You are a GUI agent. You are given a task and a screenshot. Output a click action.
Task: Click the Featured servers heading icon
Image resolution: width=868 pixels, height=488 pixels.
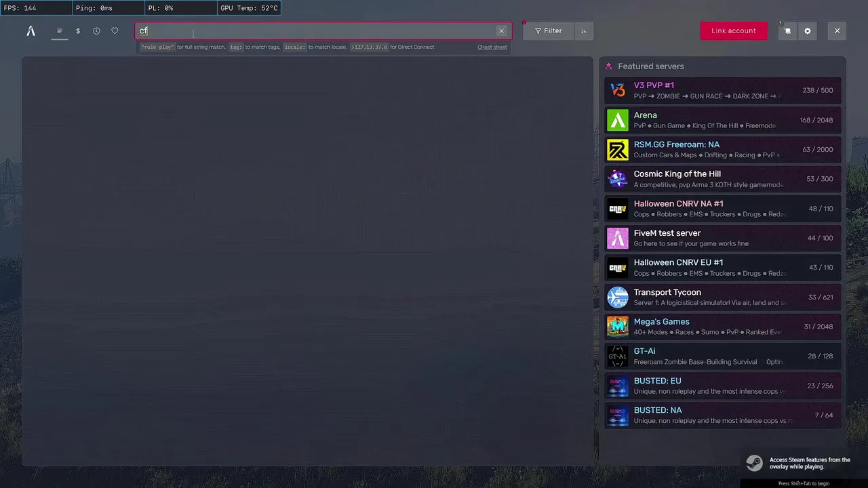(x=609, y=66)
